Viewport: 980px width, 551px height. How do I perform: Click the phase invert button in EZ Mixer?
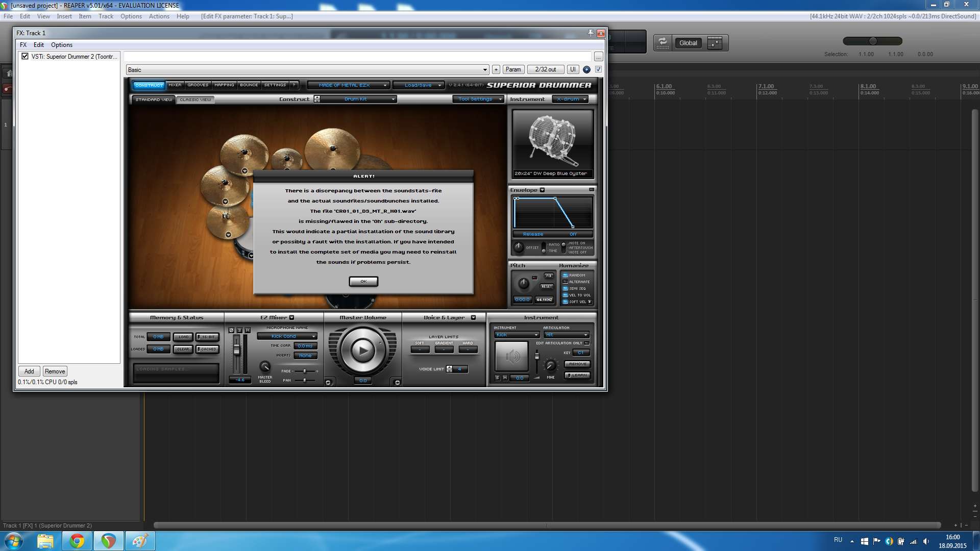coord(231,330)
